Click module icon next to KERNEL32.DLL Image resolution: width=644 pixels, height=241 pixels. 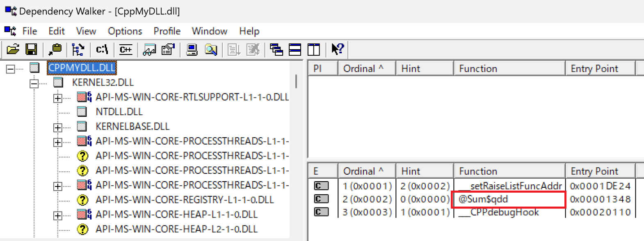(x=58, y=82)
